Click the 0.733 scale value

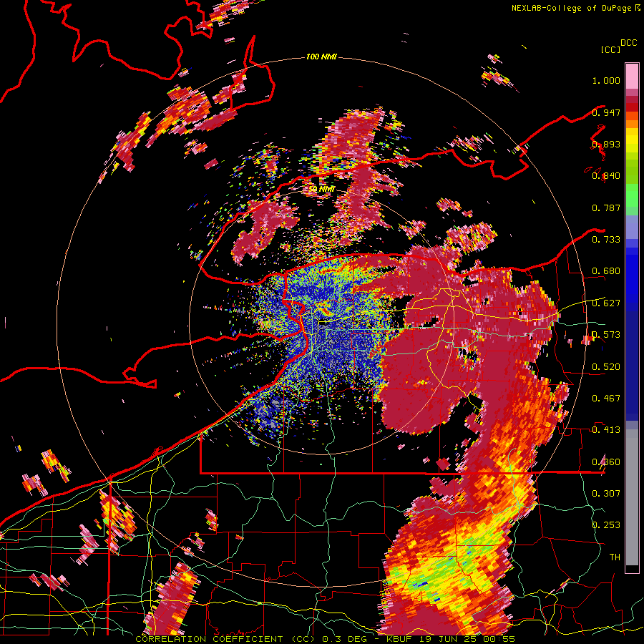coord(606,240)
